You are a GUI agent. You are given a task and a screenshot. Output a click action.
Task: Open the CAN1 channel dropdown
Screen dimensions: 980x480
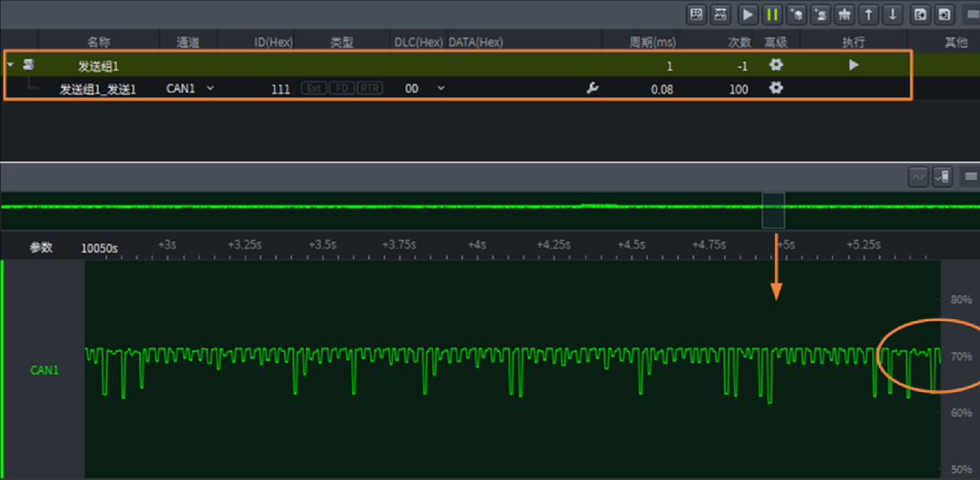pyautogui.click(x=190, y=89)
